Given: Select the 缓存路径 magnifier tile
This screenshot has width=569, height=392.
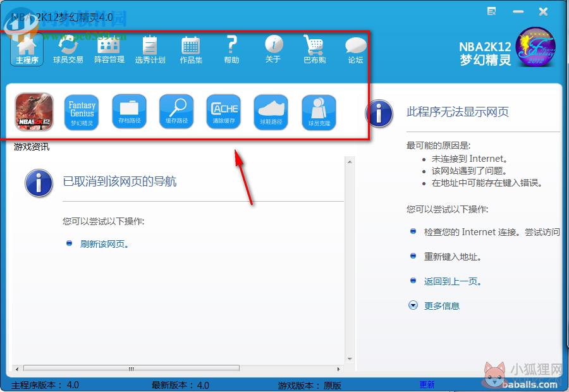Looking at the screenshot, I should point(176,111).
